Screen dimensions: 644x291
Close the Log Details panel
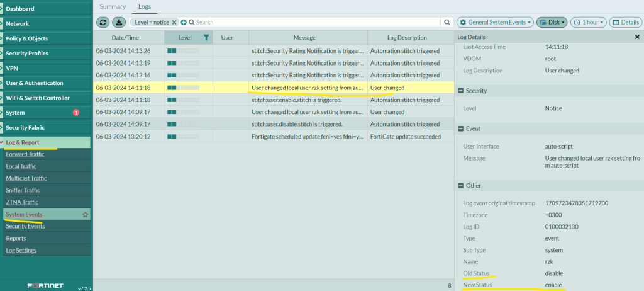[637, 37]
